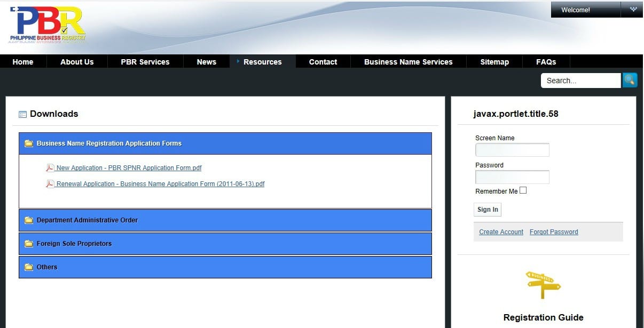This screenshot has width=644, height=328.
Task: Open the Contact page
Action: click(323, 62)
